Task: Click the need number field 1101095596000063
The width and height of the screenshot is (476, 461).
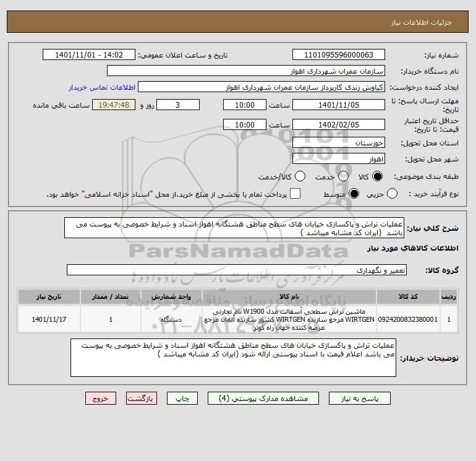Action: pyautogui.click(x=339, y=54)
